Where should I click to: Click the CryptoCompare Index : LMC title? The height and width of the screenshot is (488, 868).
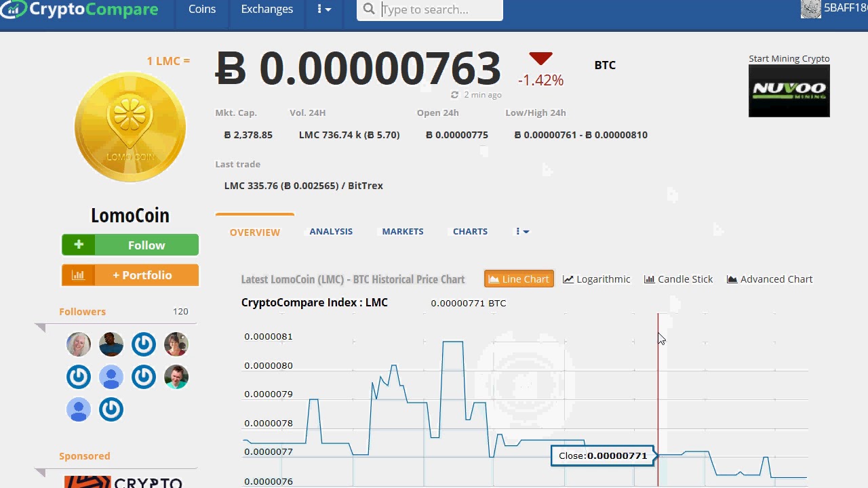315,302
